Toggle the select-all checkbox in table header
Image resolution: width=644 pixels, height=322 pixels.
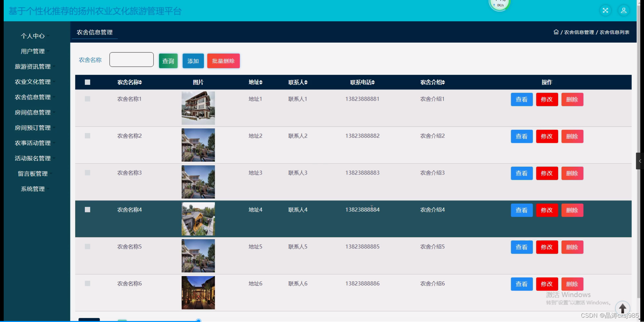[88, 82]
